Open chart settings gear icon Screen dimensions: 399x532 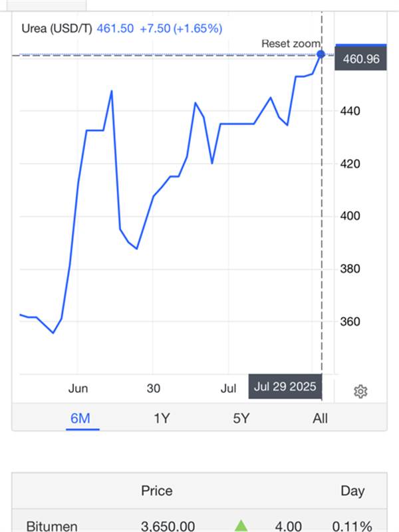point(360,392)
